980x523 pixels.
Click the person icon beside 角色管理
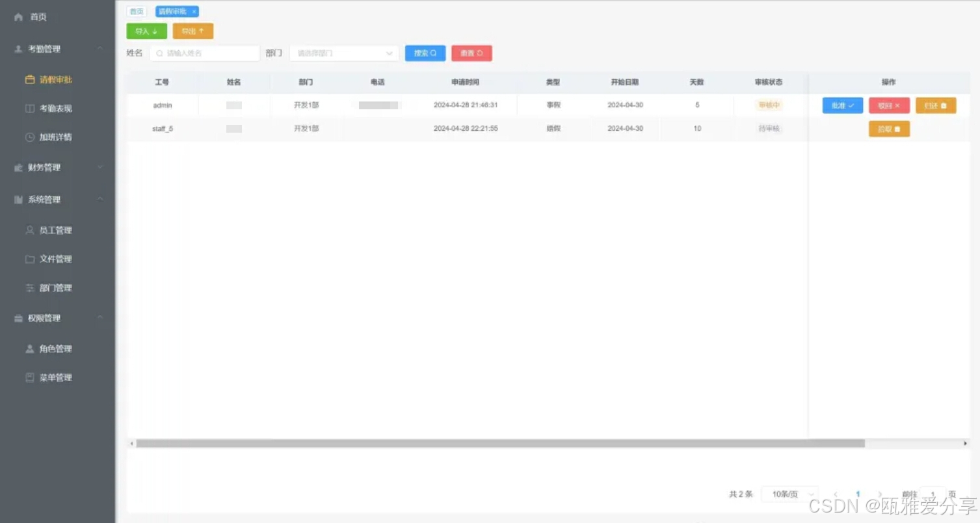[29, 349]
